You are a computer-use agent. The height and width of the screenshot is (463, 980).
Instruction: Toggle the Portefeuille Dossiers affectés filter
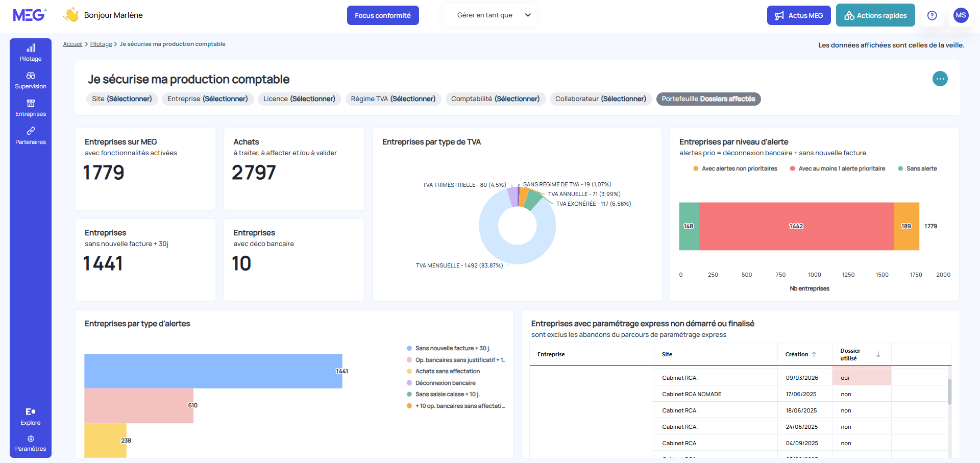click(x=708, y=99)
